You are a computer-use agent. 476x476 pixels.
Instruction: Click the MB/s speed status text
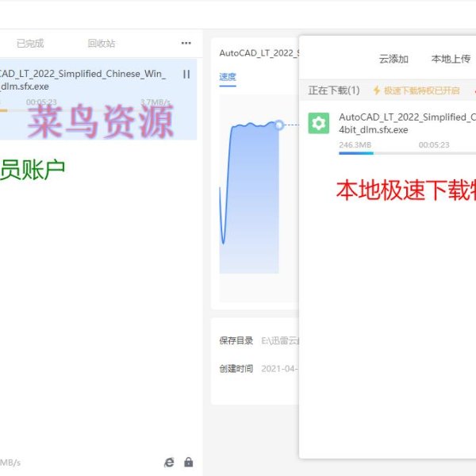10,463
